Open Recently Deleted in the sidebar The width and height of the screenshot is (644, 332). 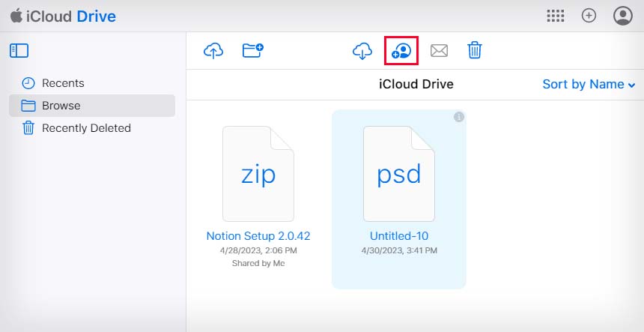pyautogui.click(x=92, y=128)
